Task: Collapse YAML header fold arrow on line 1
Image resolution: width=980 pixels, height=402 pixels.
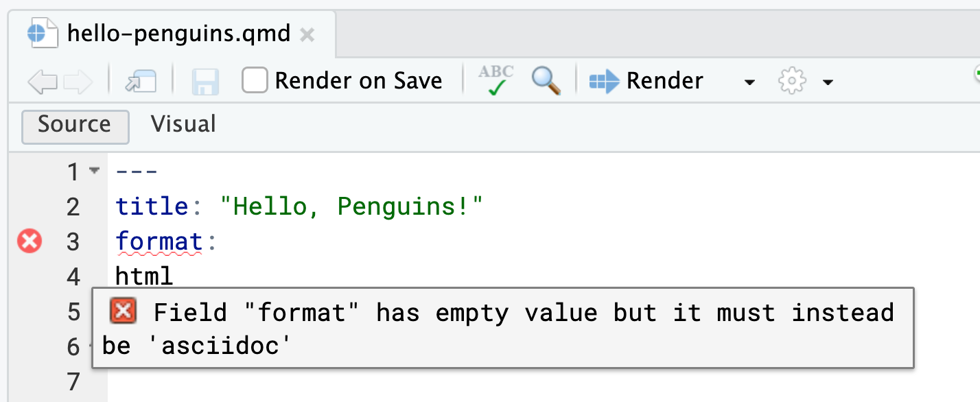Action: 95,171
